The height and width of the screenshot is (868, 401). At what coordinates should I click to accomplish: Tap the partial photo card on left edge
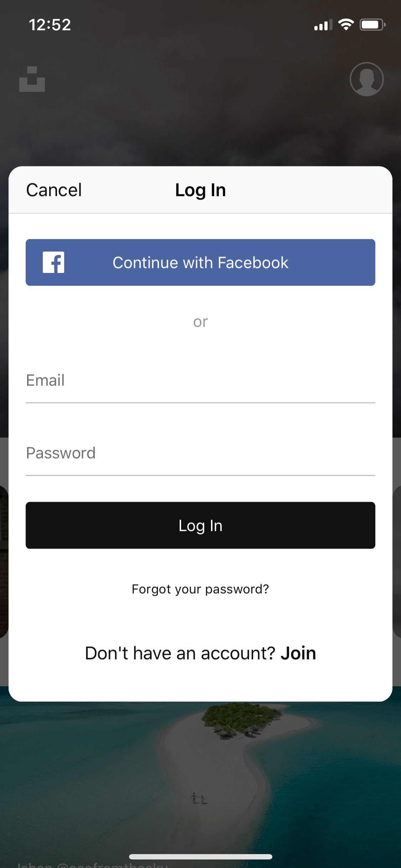[4, 561]
